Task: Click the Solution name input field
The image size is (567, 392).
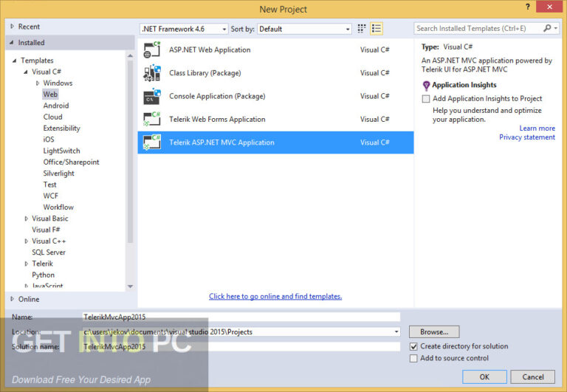Action: coord(241,347)
